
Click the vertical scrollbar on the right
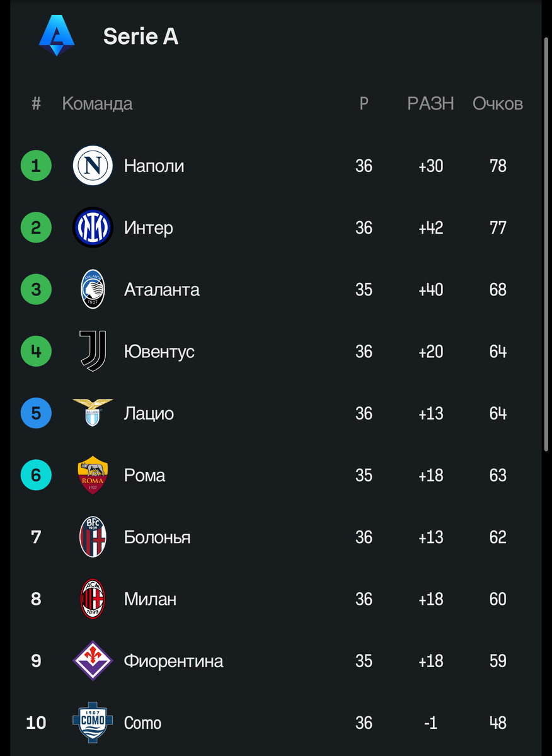click(546, 246)
